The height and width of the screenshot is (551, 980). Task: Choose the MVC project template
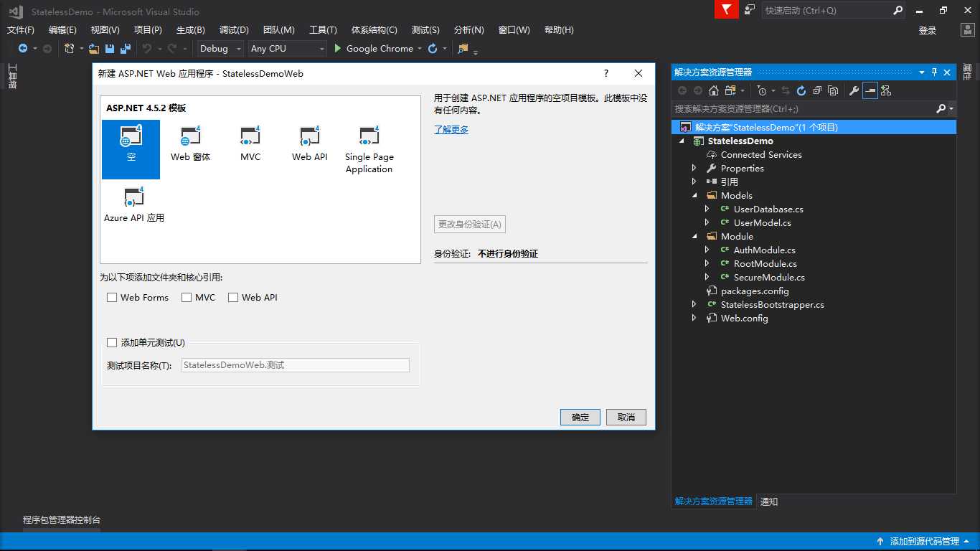[250, 143]
